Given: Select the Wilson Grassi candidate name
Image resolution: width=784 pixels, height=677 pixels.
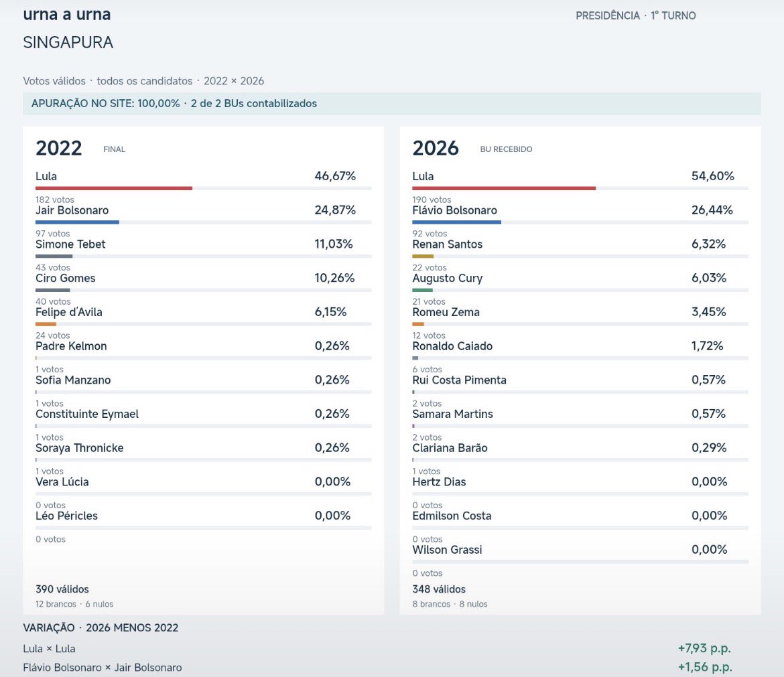Looking at the screenshot, I should (447, 550).
